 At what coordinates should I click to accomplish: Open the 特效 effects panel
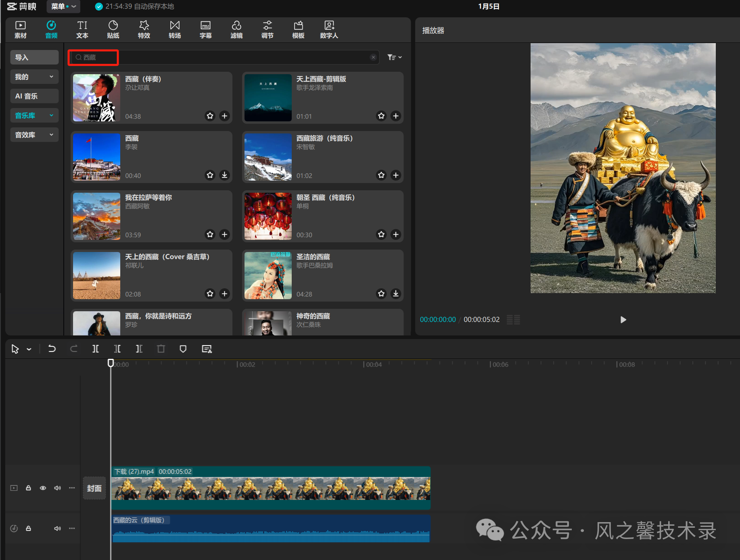[x=144, y=30]
